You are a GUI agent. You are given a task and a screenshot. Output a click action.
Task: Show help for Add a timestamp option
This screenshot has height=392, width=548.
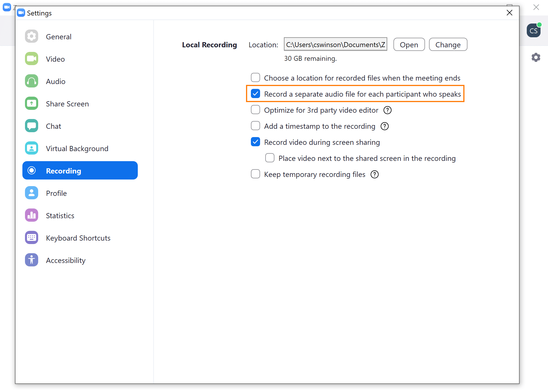(385, 126)
